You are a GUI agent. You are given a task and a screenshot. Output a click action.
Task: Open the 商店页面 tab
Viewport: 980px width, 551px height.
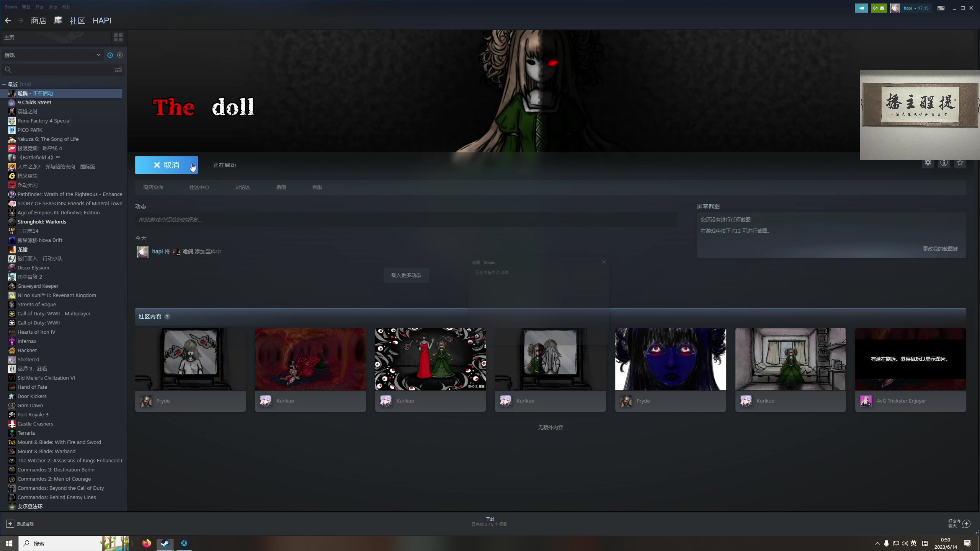pyautogui.click(x=153, y=187)
